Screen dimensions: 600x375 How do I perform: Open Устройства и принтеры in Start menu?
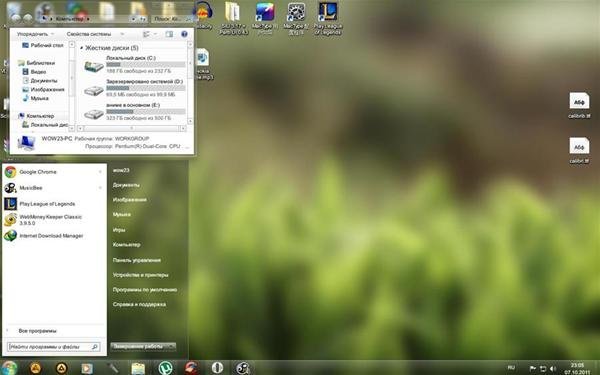[x=140, y=275]
